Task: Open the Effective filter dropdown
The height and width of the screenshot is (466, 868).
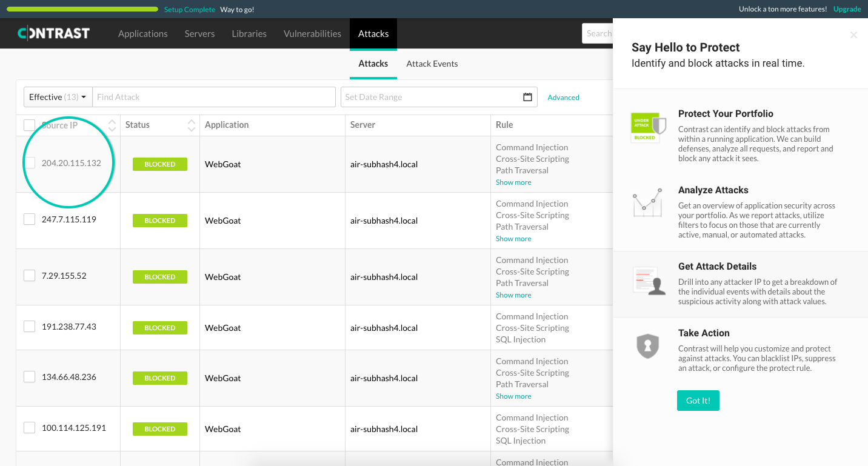Action: coord(58,96)
